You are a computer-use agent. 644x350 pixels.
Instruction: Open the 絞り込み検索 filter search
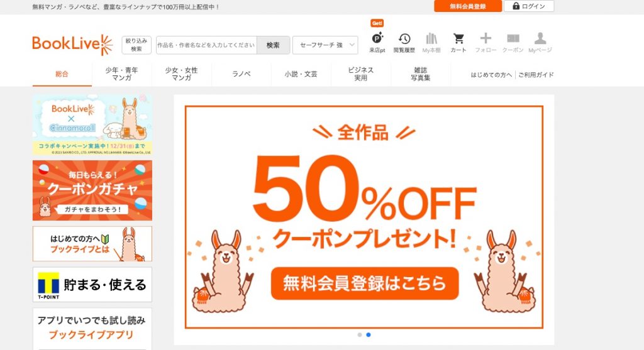[x=136, y=45]
